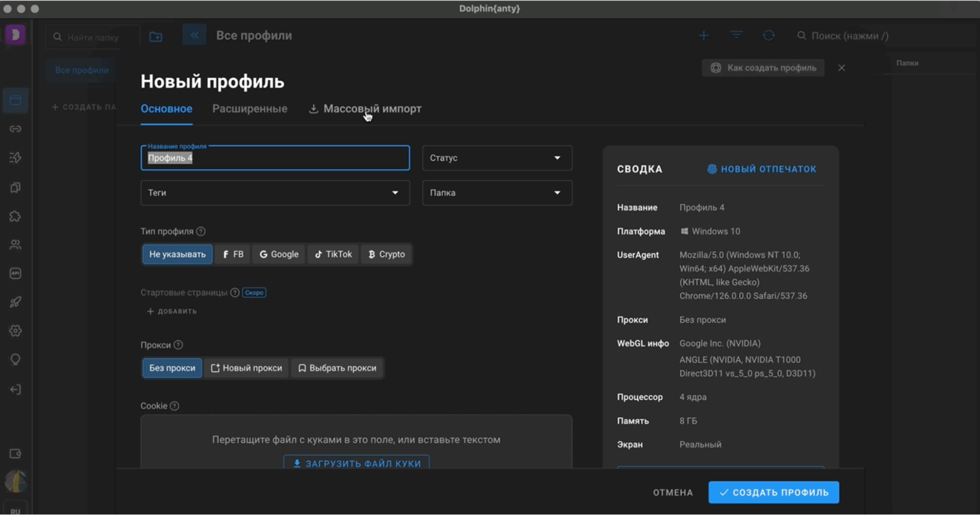This screenshot has height=515, width=980.
Task: Click the 'Скоро' badge
Action: coord(254,293)
